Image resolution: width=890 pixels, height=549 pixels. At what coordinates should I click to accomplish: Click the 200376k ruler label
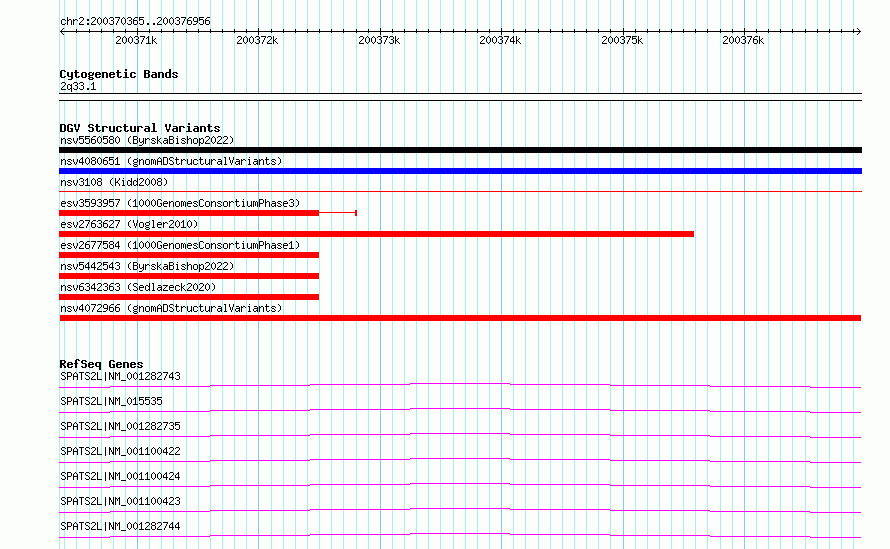pyautogui.click(x=743, y=40)
